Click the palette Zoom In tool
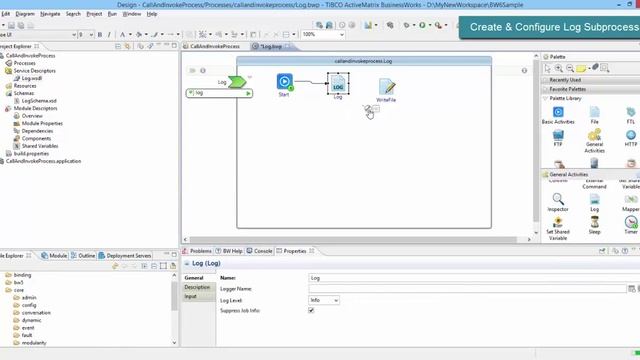The image size is (640, 360). [x=559, y=69]
